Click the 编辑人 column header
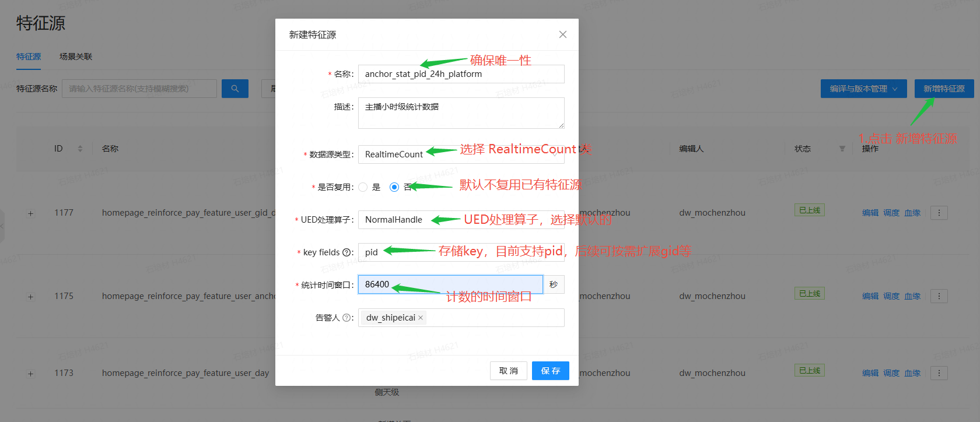Image resolution: width=980 pixels, height=422 pixels. 691,149
